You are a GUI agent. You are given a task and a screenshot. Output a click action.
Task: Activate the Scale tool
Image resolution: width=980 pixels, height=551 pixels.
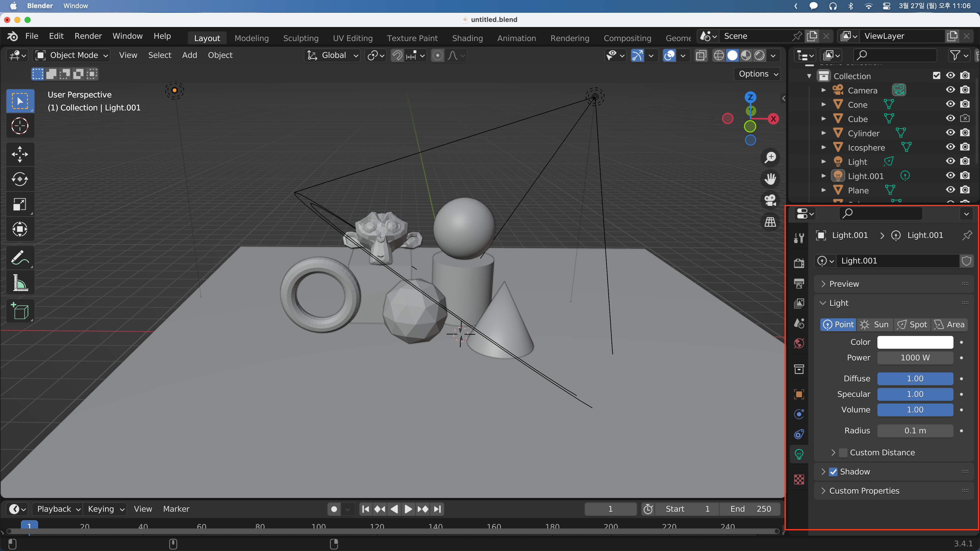20,204
